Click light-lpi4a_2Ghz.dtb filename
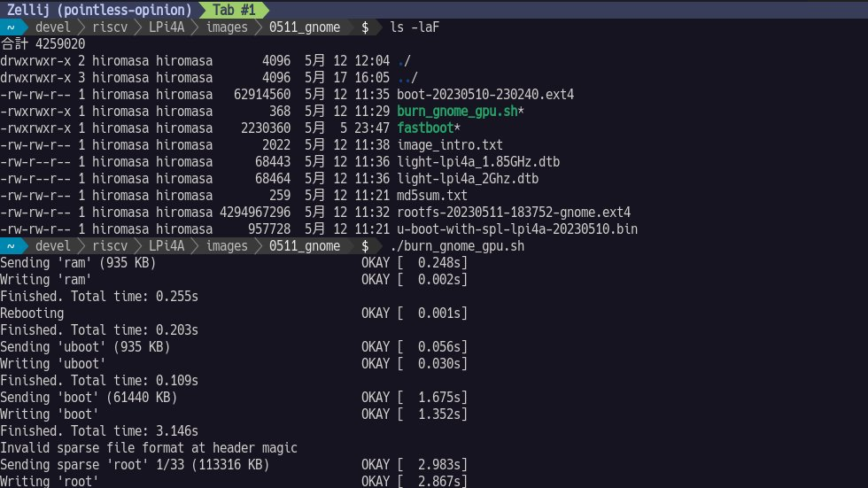This screenshot has width=868, height=488. coord(468,179)
